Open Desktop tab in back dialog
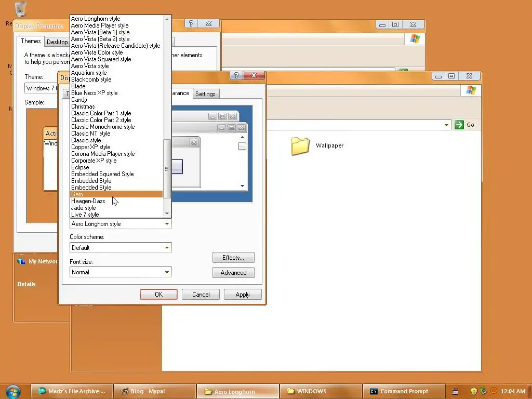This screenshot has height=399, width=532. [x=57, y=42]
